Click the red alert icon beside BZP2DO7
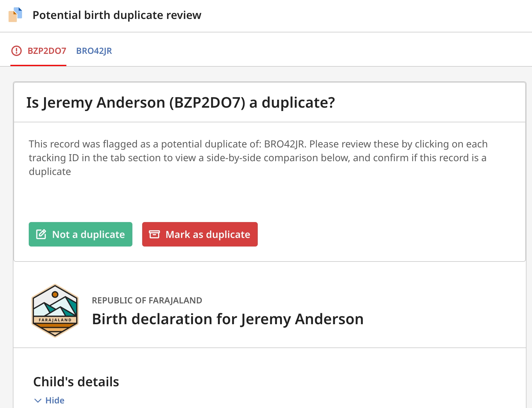Image resolution: width=532 pixels, height=408 pixels. point(17,51)
